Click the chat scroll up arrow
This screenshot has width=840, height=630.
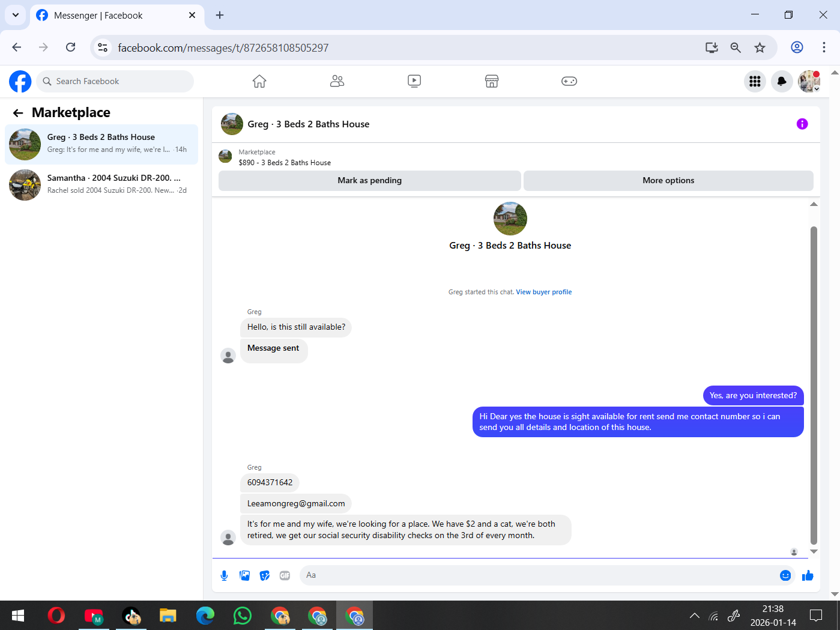pyautogui.click(x=814, y=204)
